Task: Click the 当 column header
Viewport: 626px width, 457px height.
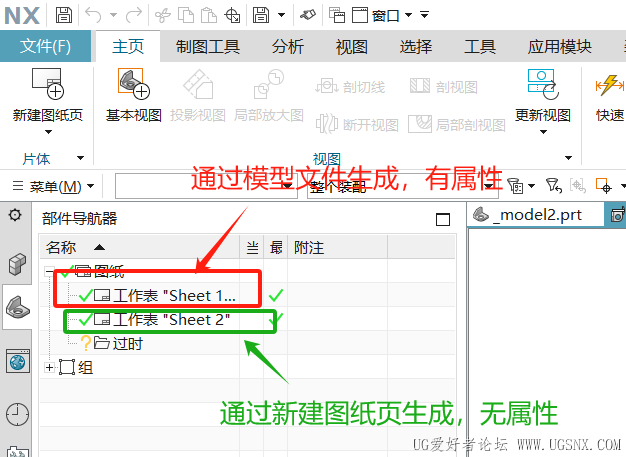Action: 252,247
